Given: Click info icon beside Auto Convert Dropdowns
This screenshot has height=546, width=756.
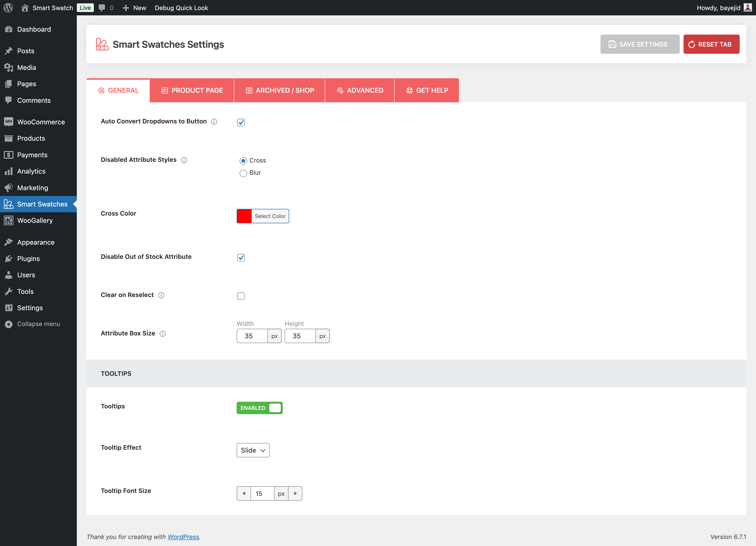Looking at the screenshot, I should tap(214, 122).
